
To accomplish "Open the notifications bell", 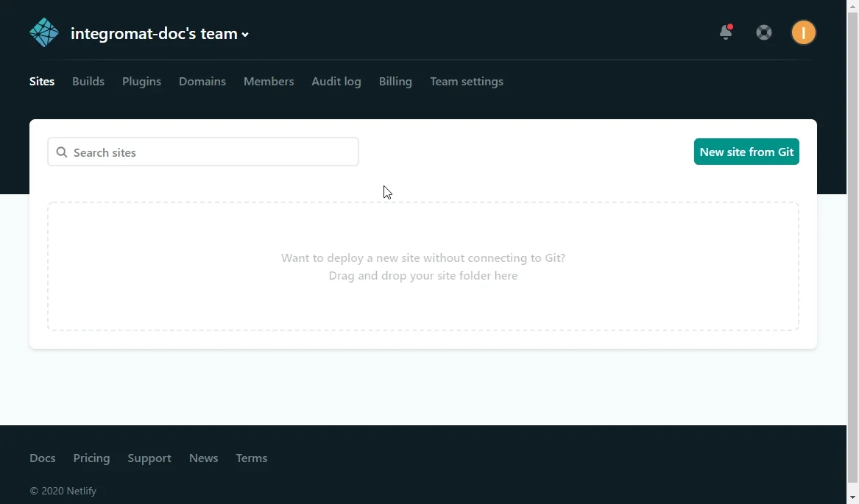I will coord(726,32).
